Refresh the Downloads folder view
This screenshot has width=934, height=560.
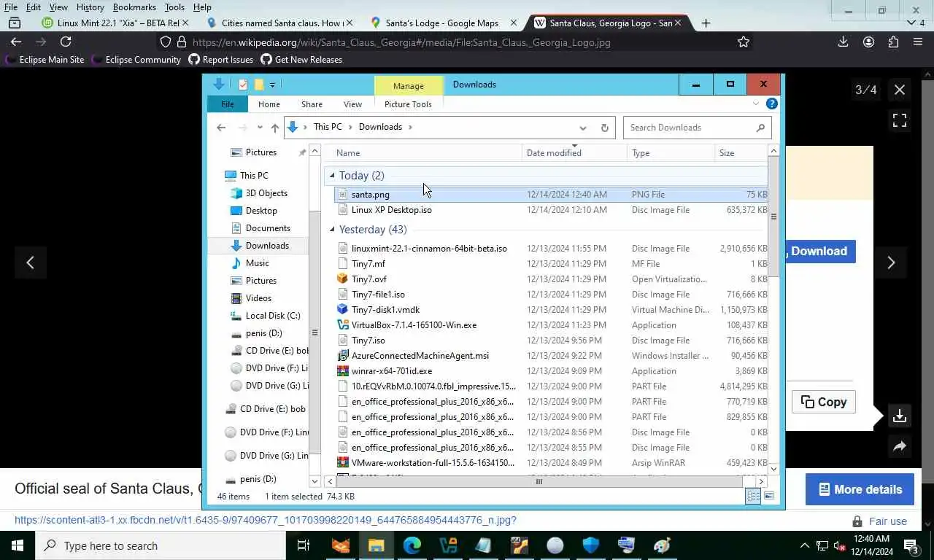(x=604, y=128)
